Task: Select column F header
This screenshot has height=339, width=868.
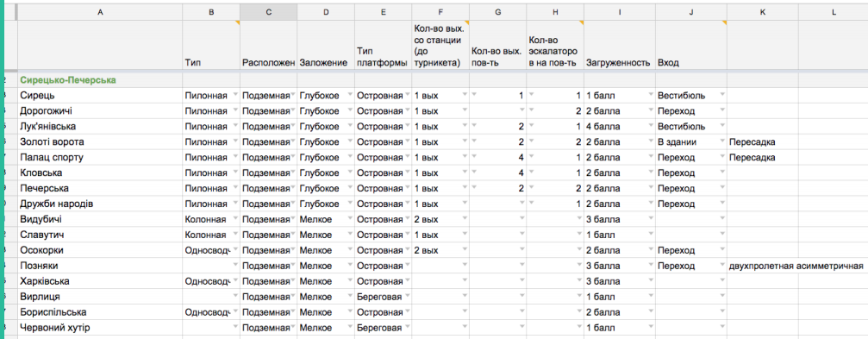Action: pos(440,11)
